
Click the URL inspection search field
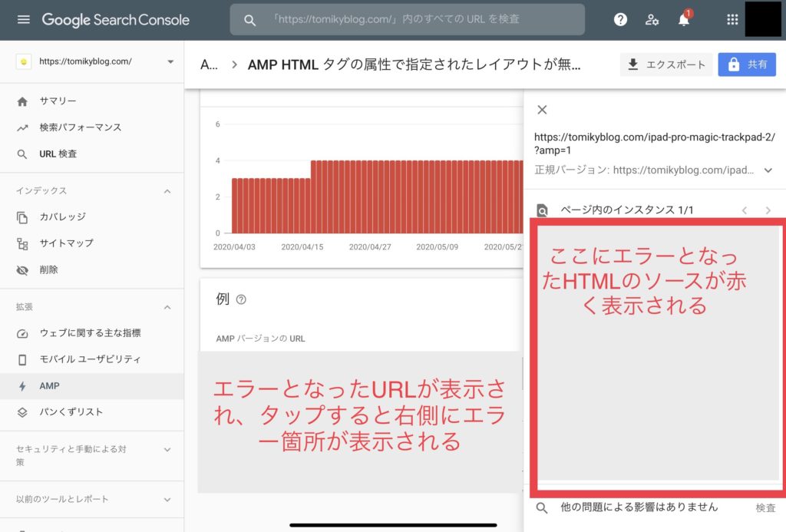click(x=407, y=19)
